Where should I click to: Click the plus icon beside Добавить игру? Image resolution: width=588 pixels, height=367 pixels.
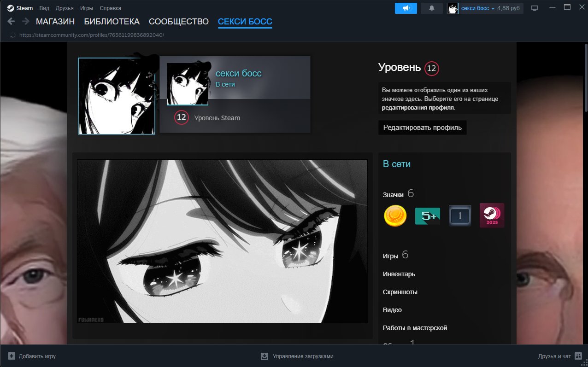[12, 356]
